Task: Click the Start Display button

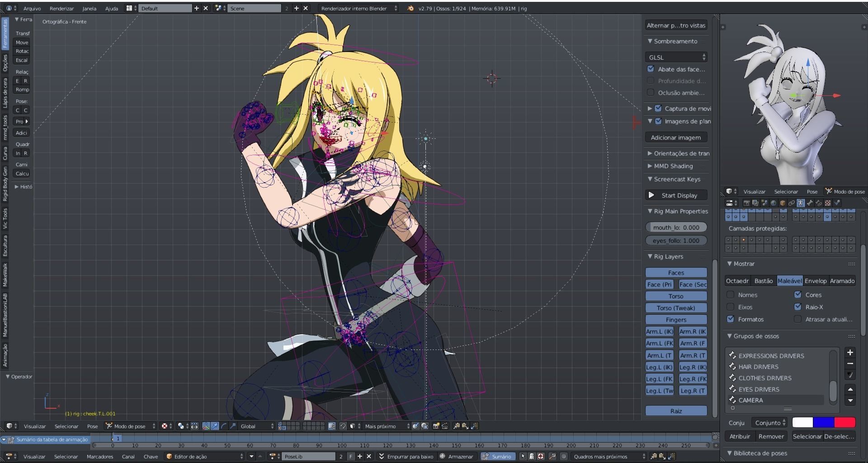Action: tap(676, 195)
